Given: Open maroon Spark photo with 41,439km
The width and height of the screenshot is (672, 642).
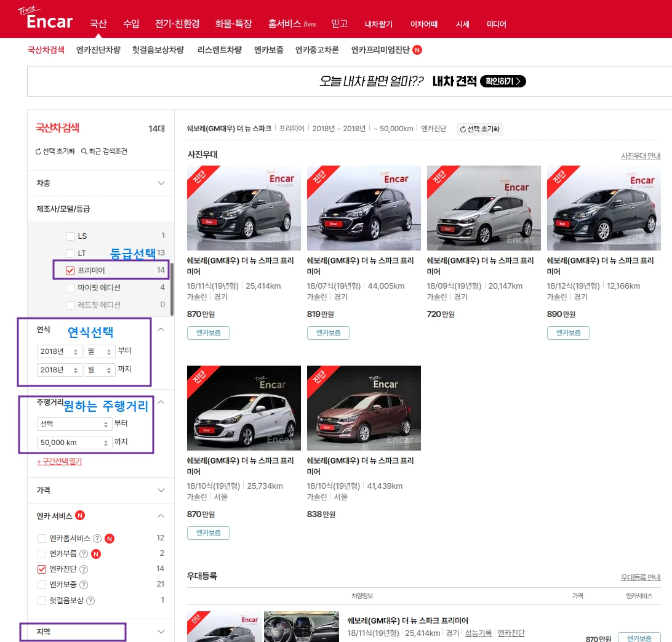Looking at the screenshot, I should pos(364,408).
